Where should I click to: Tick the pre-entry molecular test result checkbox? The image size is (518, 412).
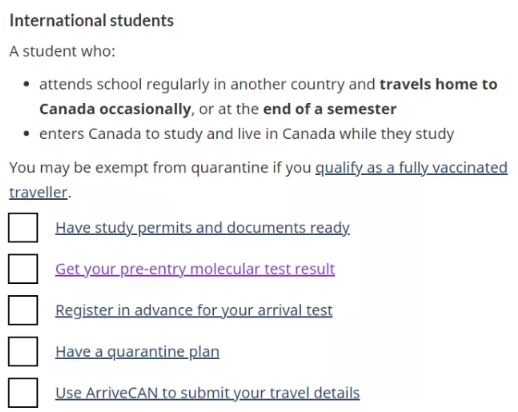(23, 269)
